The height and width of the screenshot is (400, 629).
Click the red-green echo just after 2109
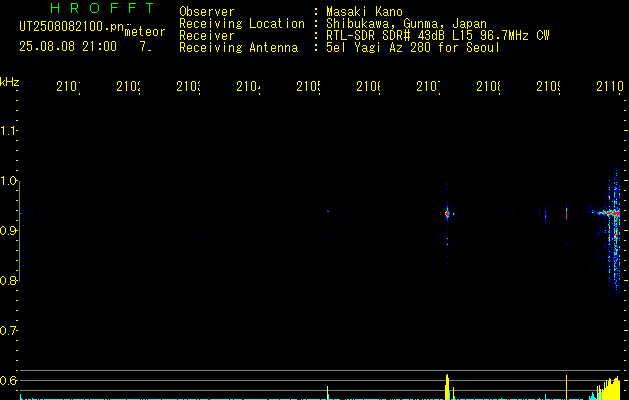[x=566, y=213]
